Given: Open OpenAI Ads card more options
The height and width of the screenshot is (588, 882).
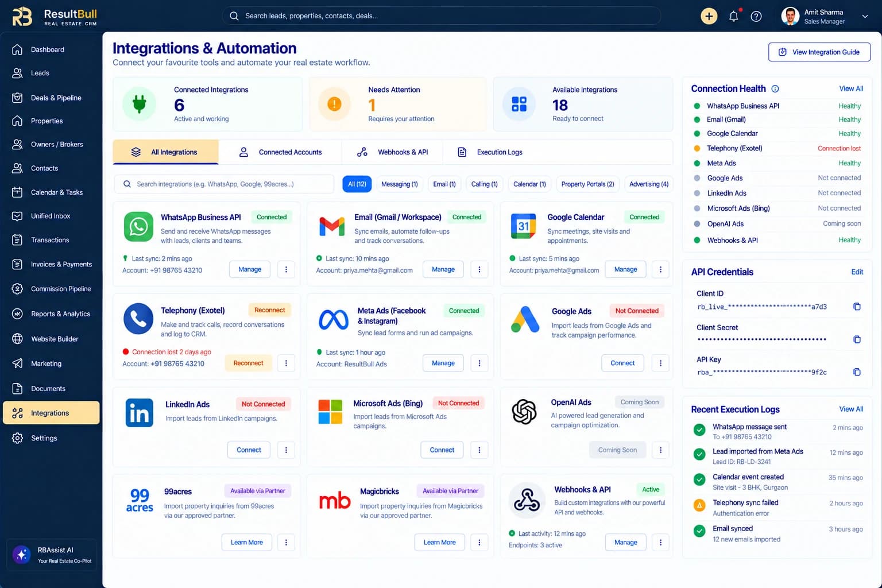Looking at the screenshot, I should click(660, 450).
